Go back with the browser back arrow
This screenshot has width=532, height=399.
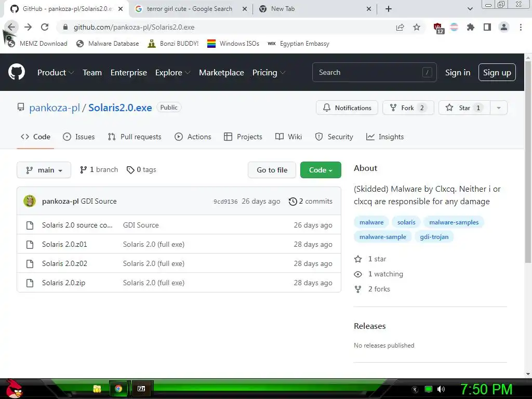pyautogui.click(x=11, y=27)
